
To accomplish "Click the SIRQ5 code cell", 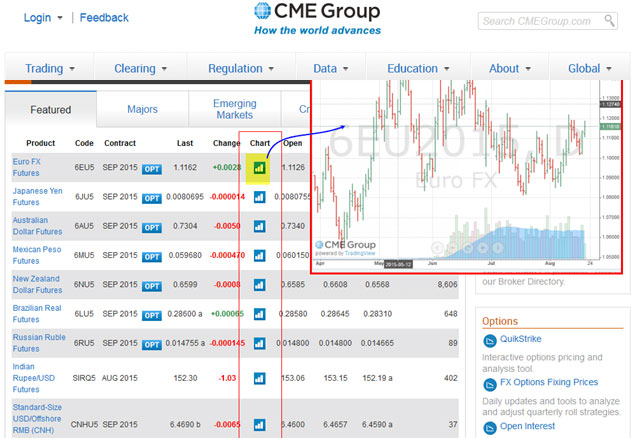I will coord(84,378).
